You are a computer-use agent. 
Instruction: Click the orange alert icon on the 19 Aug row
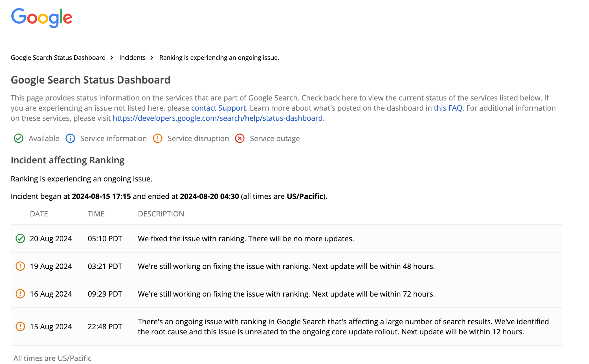(x=20, y=266)
